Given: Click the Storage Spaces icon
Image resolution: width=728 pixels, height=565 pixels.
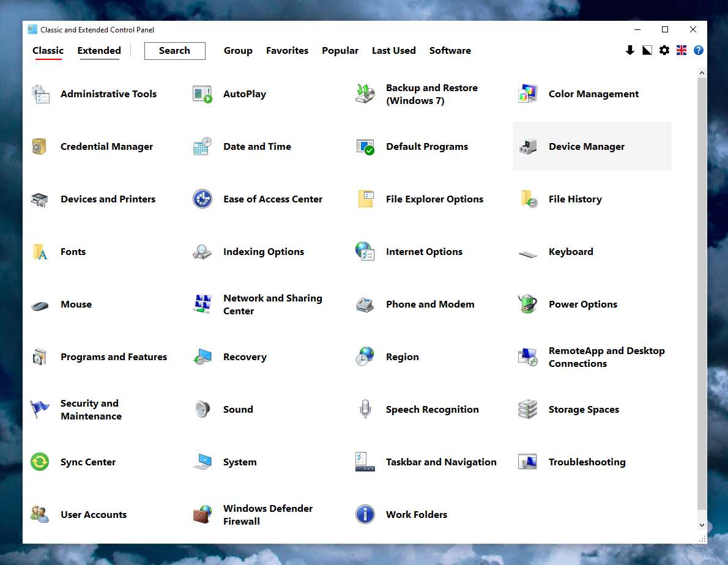Looking at the screenshot, I should pos(528,410).
